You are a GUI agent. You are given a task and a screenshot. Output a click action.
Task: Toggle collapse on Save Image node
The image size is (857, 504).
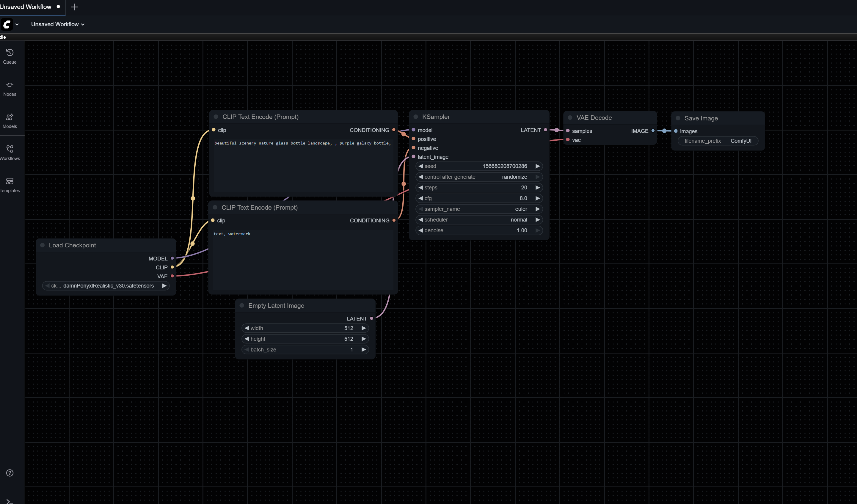[678, 118]
